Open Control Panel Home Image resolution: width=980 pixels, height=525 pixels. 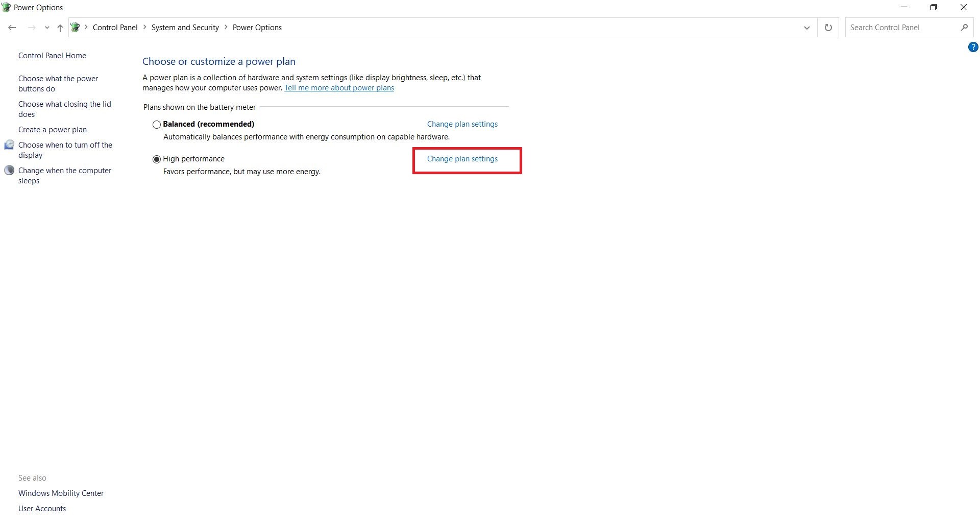pyautogui.click(x=52, y=56)
